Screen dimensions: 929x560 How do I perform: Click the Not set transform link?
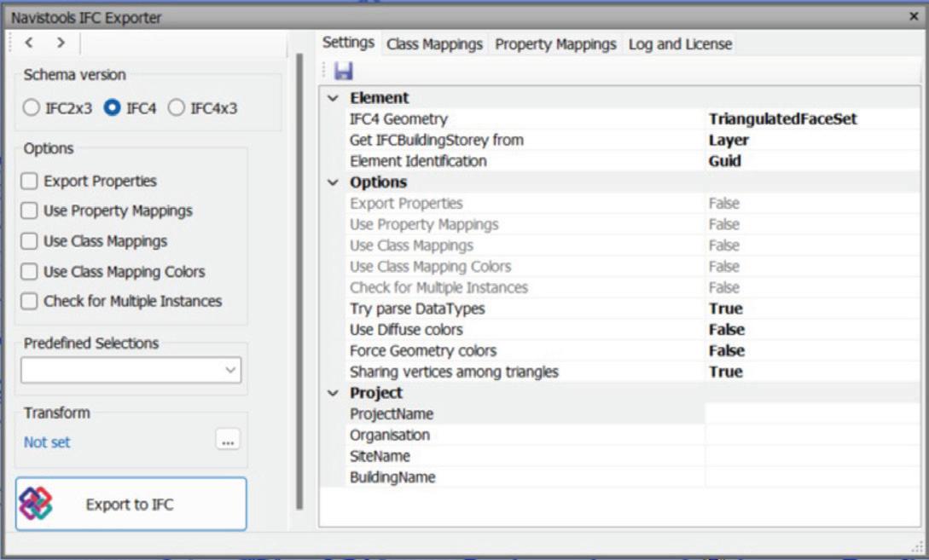click(47, 442)
